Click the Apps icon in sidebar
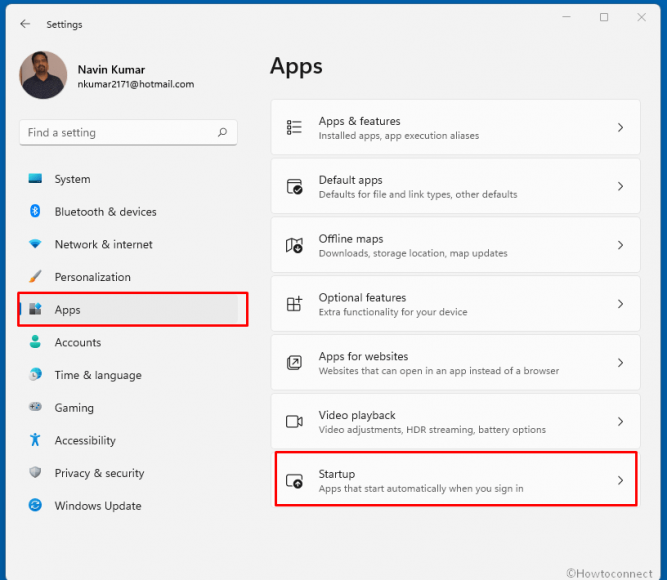 pyautogui.click(x=35, y=309)
